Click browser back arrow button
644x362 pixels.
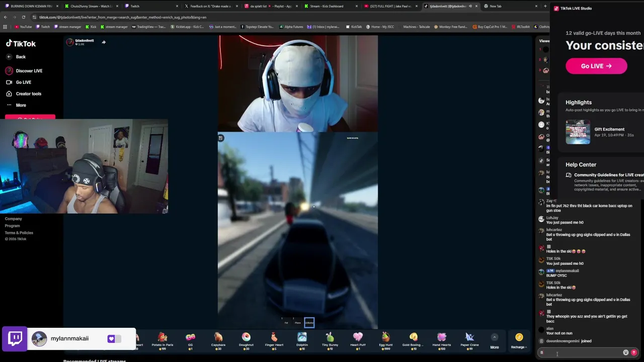click(x=6, y=17)
